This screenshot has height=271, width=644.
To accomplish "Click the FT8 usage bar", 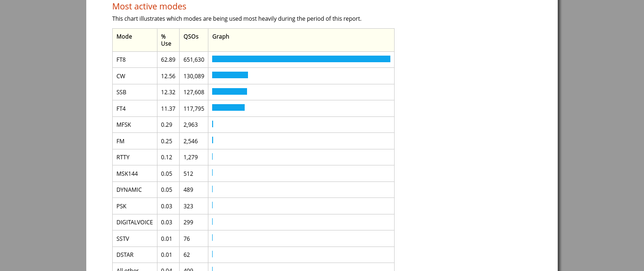I will [x=301, y=59].
